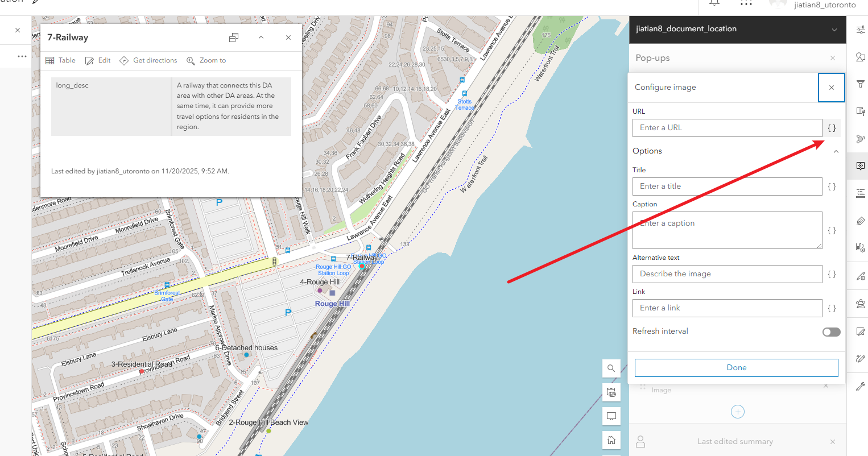
Task: Open the Effects icon in right toolbar
Action: coord(861,111)
